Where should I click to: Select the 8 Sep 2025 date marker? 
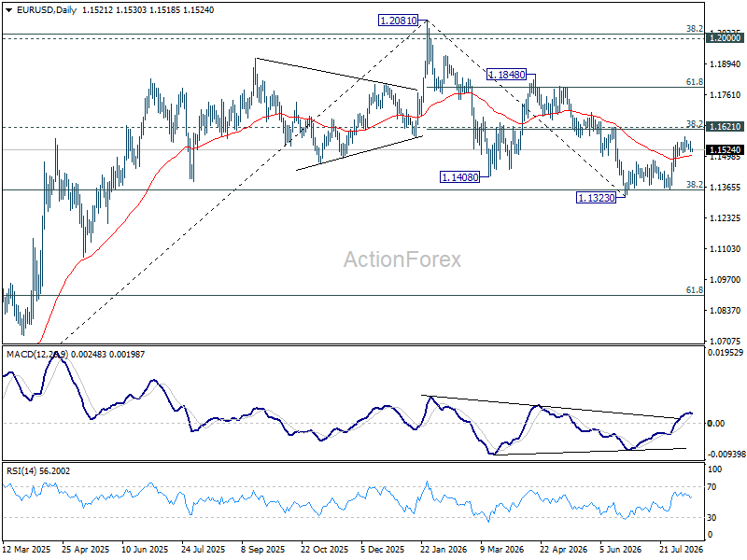pos(262,549)
